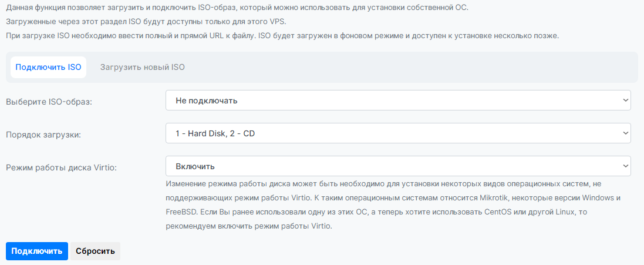644x265 pixels.
Task: Click the chevron arrow of the Virtio mode select
Action: 625,166
